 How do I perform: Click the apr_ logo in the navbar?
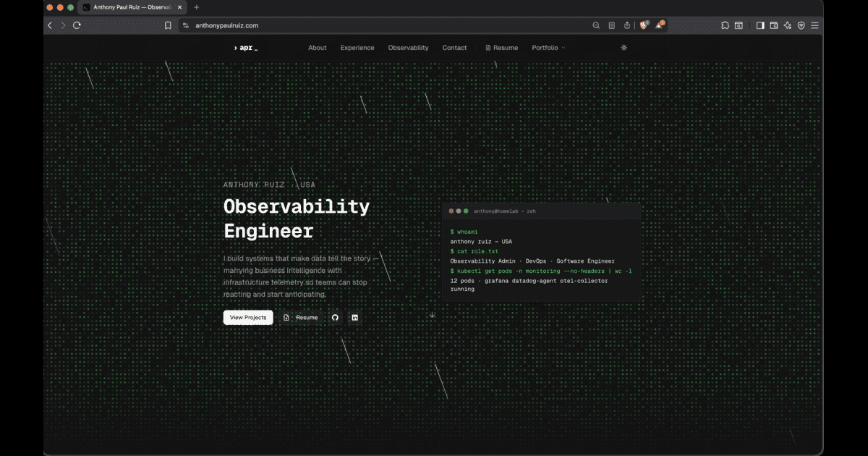pyautogui.click(x=245, y=47)
